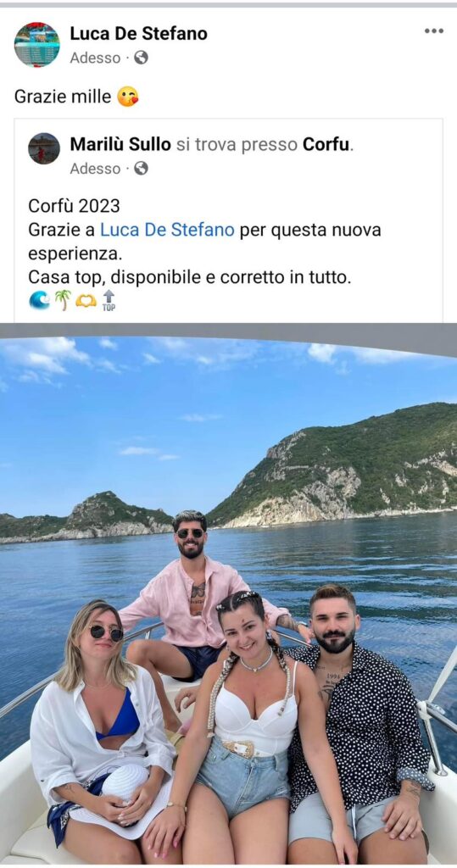Click the Marilù Sullo name in shared post

tap(120, 144)
